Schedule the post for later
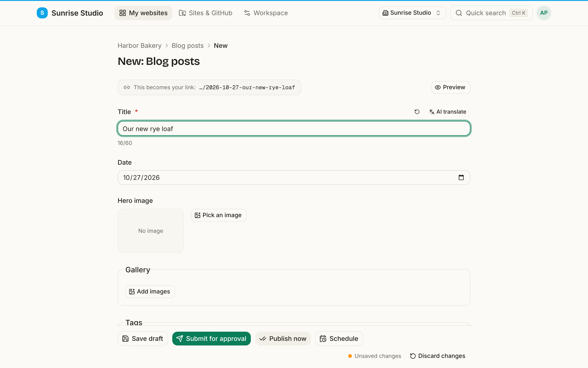 (339, 339)
